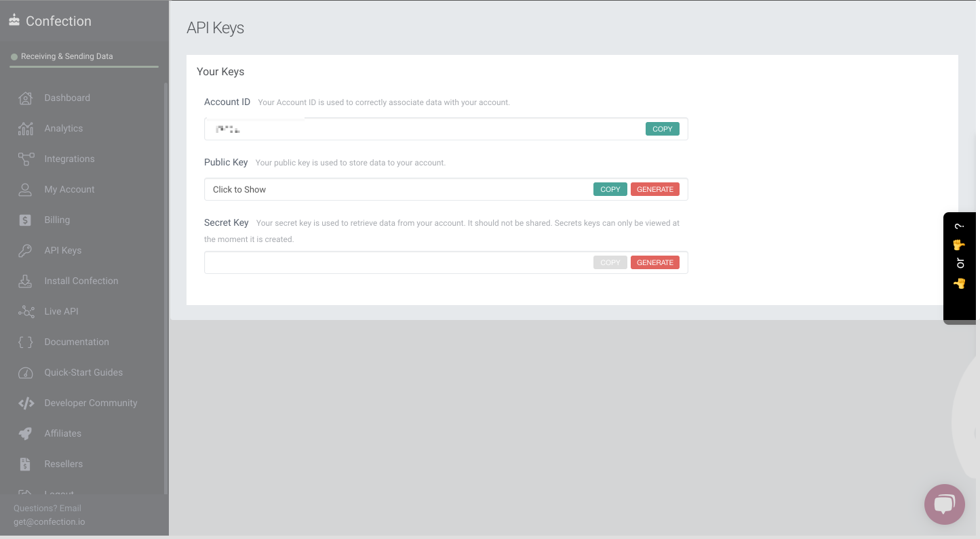Click the thumbs feedback side widget

960,264
